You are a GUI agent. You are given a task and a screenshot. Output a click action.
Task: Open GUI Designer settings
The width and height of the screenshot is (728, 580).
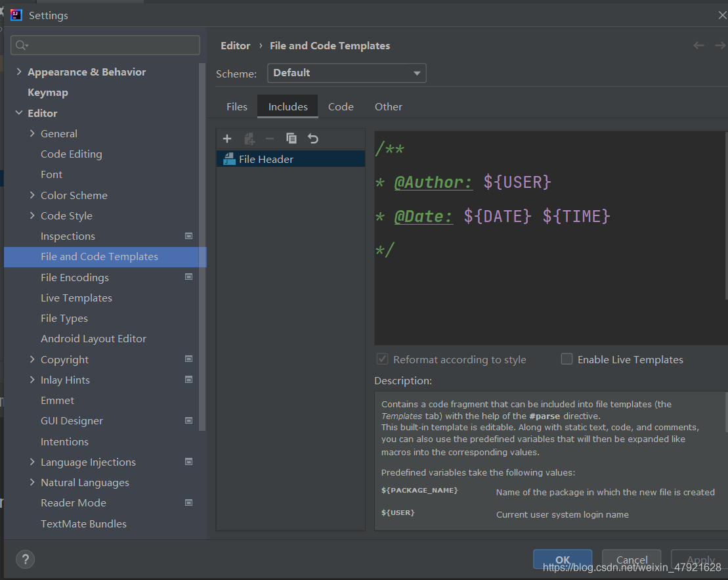point(72,421)
